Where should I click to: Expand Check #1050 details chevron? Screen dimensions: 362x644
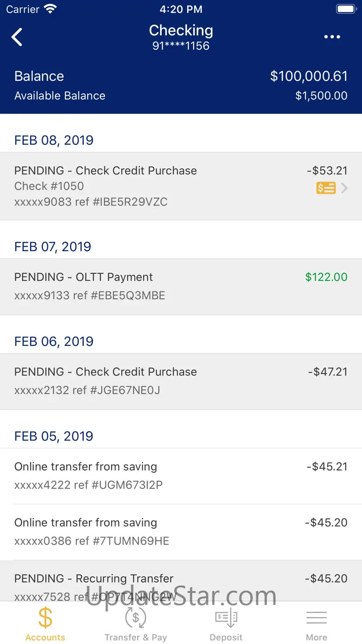point(344,188)
